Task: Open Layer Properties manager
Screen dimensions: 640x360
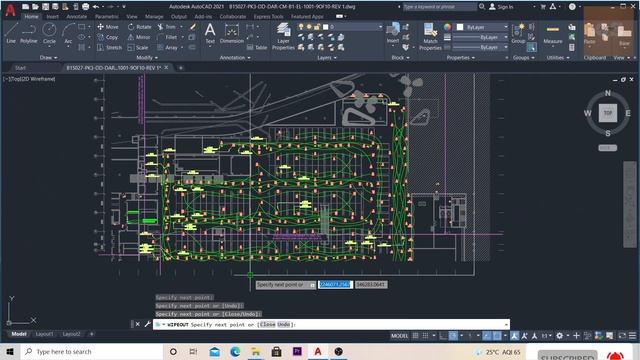Action: click(x=283, y=37)
